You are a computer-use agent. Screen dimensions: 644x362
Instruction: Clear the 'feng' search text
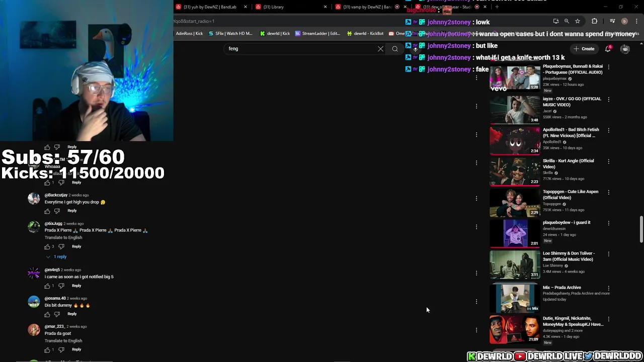(x=380, y=49)
